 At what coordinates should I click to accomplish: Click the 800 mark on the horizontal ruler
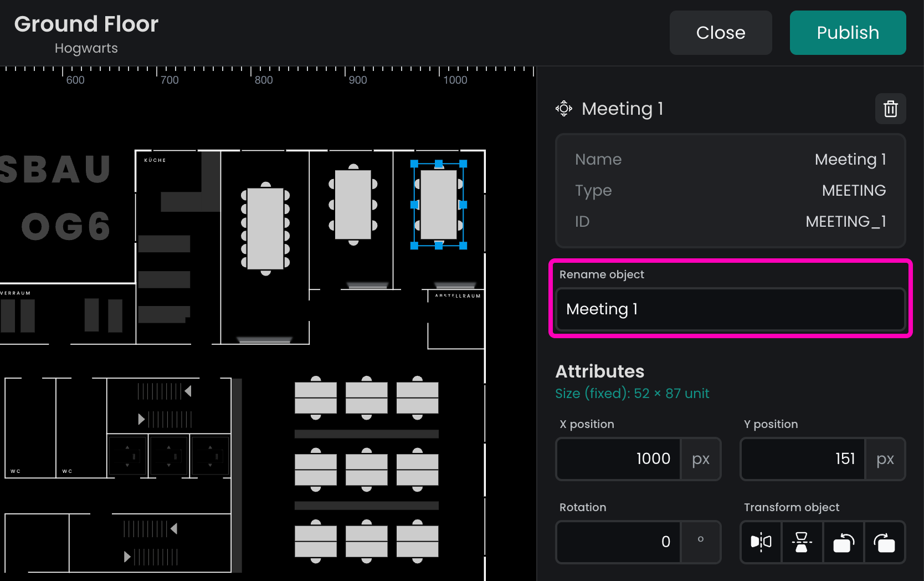[x=252, y=73]
